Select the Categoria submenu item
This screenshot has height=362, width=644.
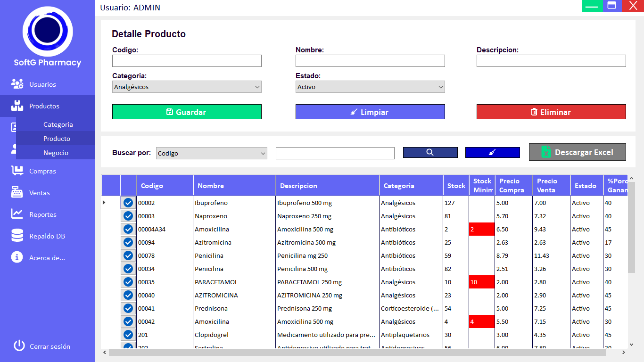point(58,124)
